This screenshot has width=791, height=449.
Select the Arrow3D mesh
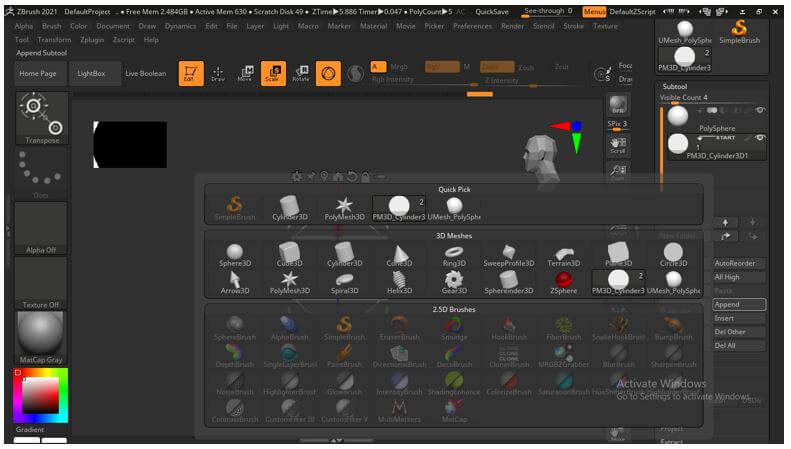pos(235,283)
